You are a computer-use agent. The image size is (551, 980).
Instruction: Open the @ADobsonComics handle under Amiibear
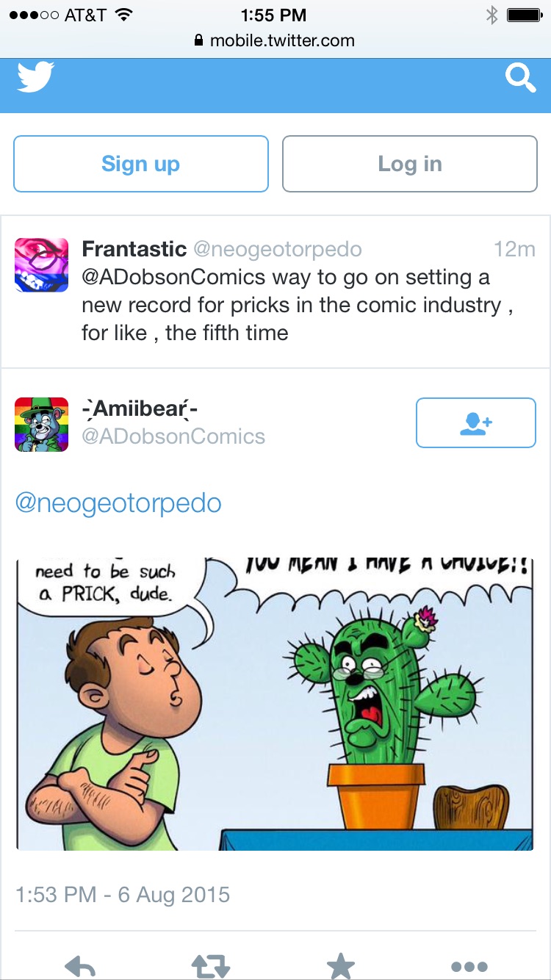tap(173, 436)
